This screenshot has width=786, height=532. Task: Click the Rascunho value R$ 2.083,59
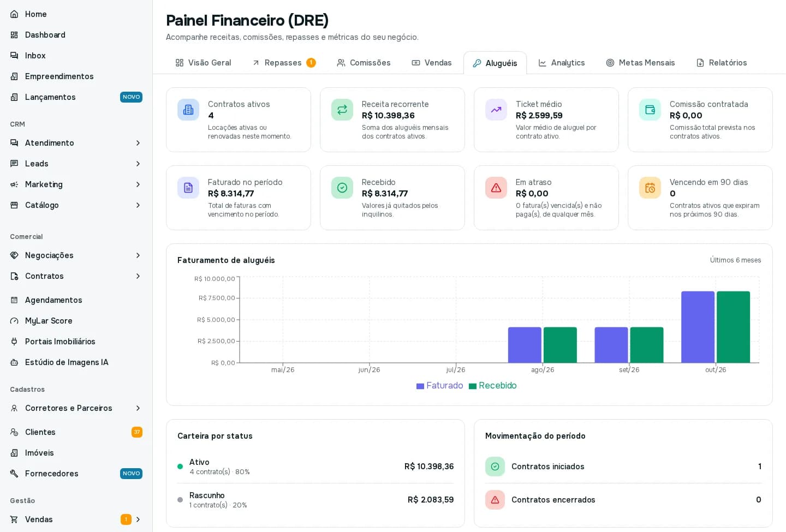(431, 500)
